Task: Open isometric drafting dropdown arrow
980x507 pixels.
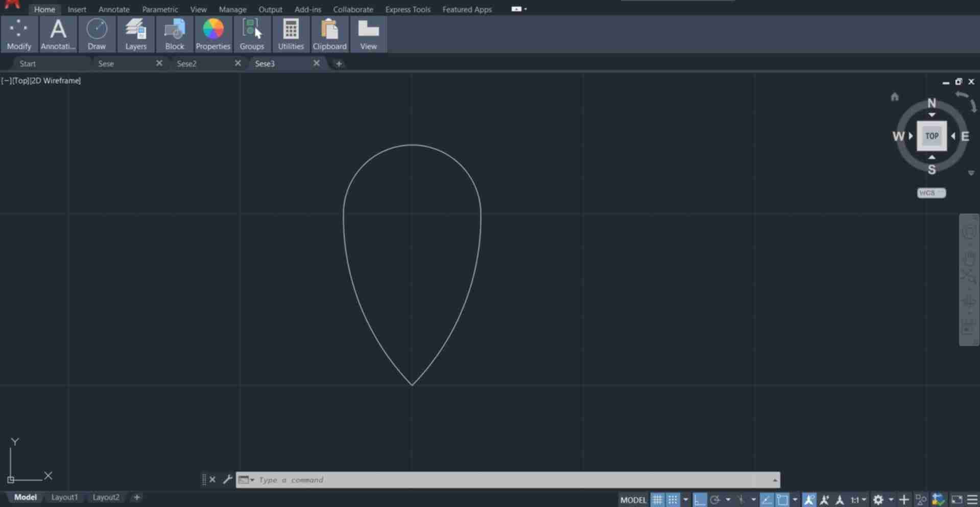Action: pyautogui.click(x=754, y=500)
